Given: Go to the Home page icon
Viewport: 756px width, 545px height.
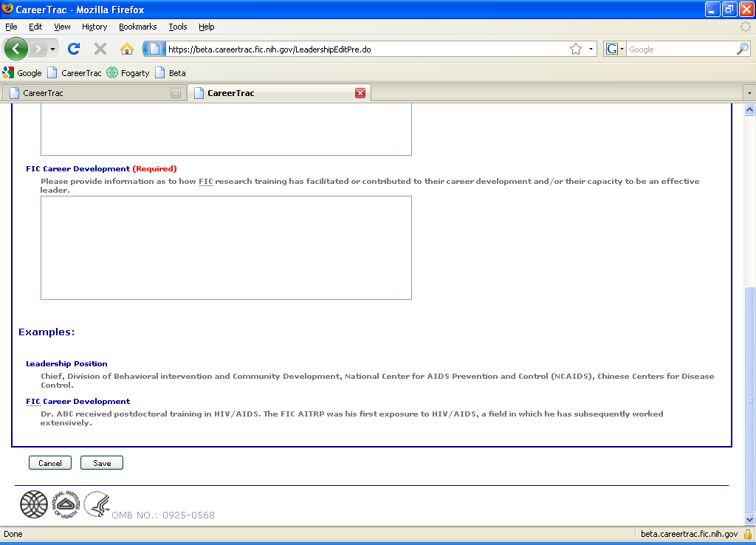Looking at the screenshot, I should pyautogui.click(x=127, y=49).
